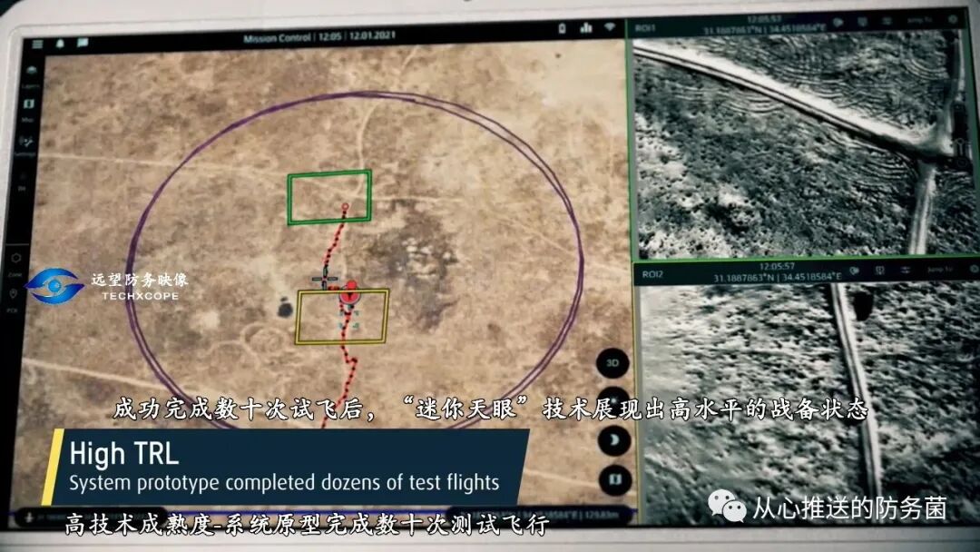The width and height of the screenshot is (980, 552).
Task: Select the ROI2 label in the video header
Action: (x=652, y=274)
